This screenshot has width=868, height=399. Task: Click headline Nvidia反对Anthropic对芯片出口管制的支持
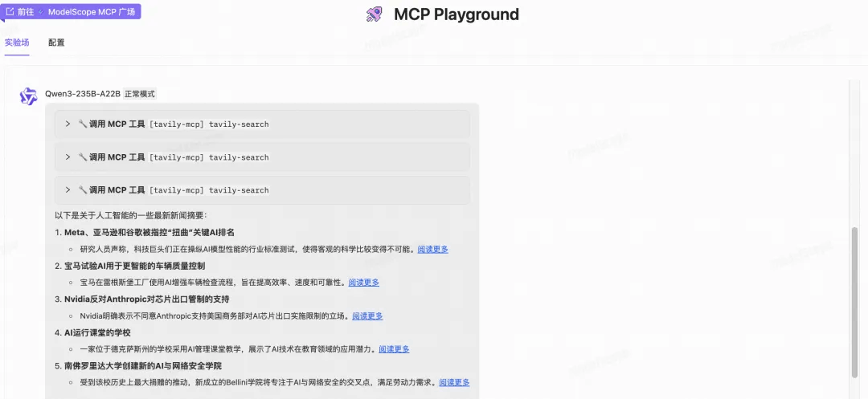[147, 299]
